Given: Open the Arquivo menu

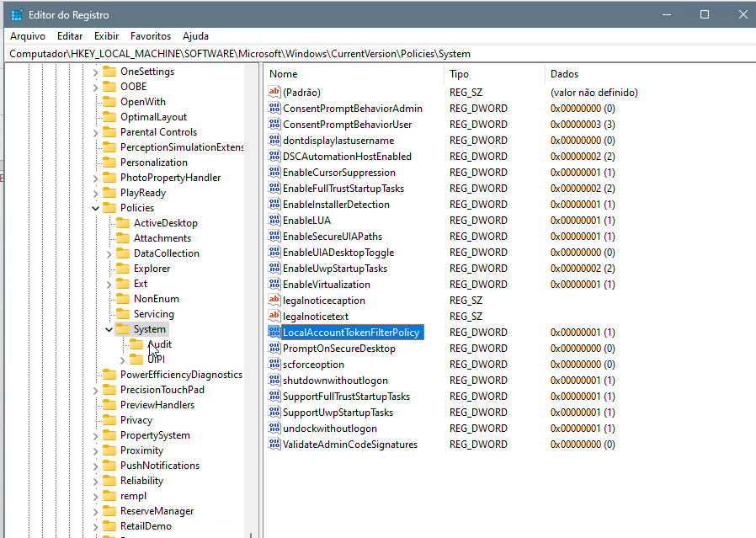Looking at the screenshot, I should [28, 36].
